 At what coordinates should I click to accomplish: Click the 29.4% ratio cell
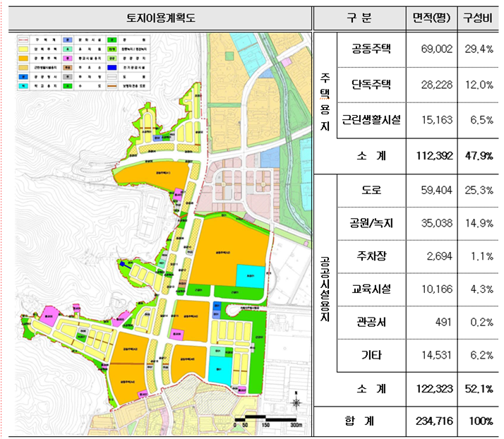[x=479, y=49]
